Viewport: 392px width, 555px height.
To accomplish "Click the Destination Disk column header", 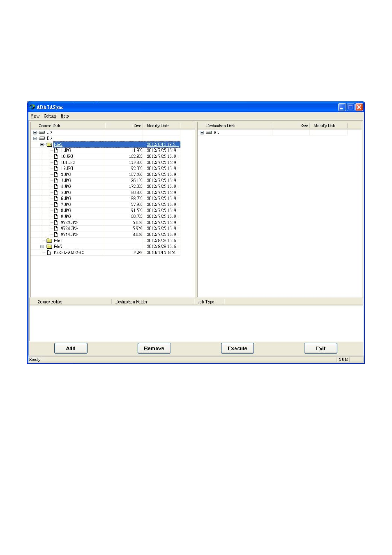I will [235, 125].
